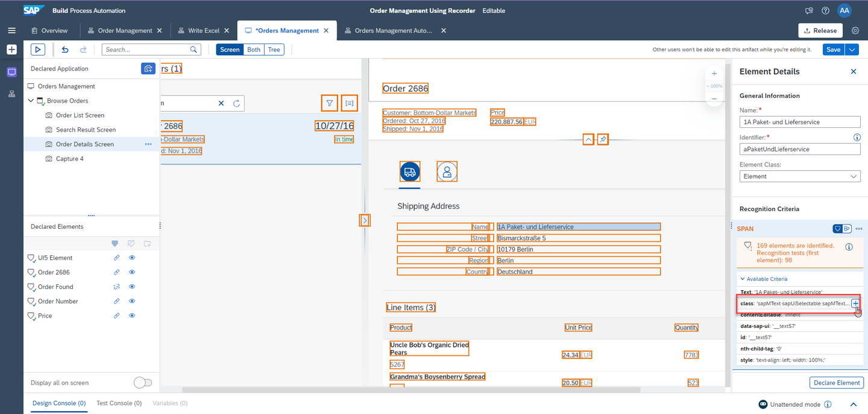Click the Declare Element button
The image size is (868, 414).
(836, 383)
